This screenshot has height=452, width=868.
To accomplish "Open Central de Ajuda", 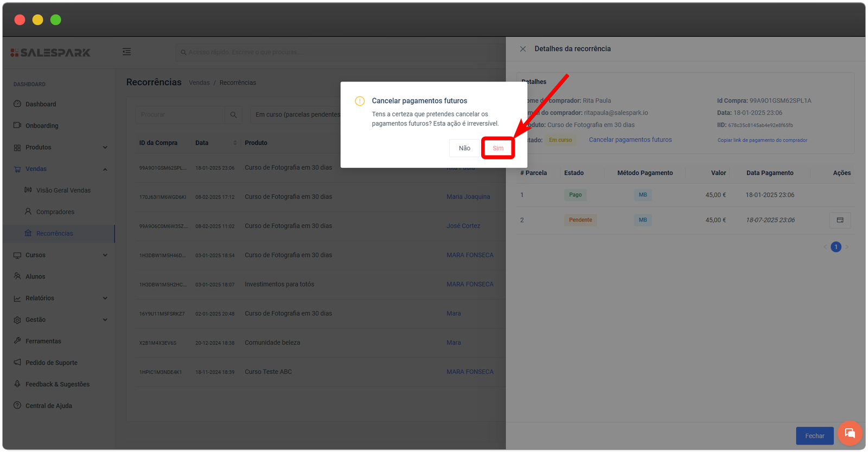I will click(48, 406).
